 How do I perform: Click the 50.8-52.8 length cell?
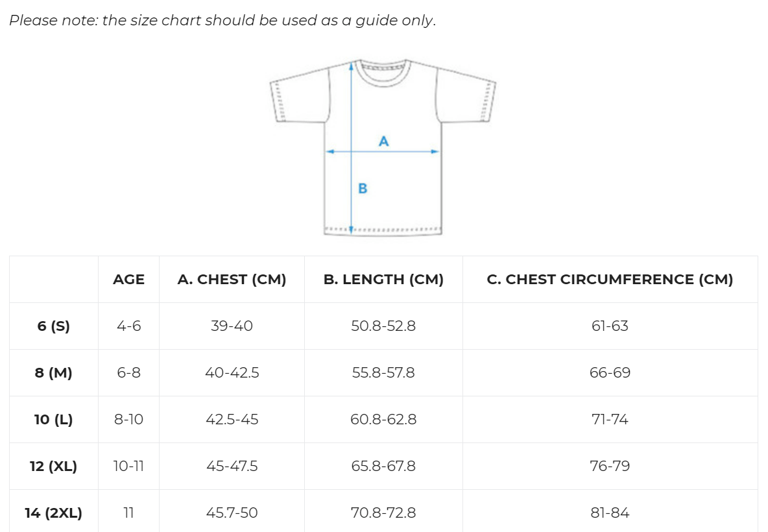point(383,326)
